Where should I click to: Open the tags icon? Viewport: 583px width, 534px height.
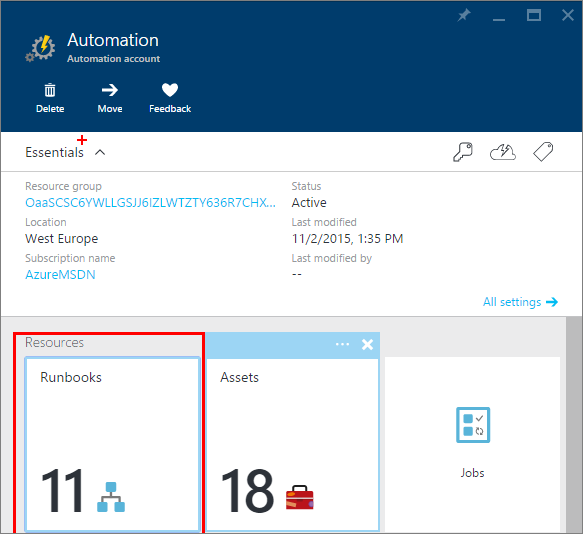coord(543,152)
